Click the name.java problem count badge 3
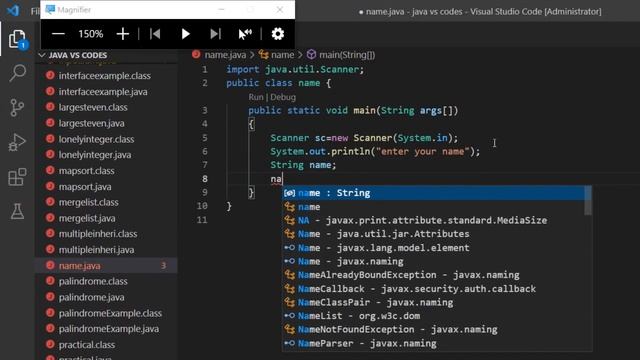640x360 pixels. 163,266
